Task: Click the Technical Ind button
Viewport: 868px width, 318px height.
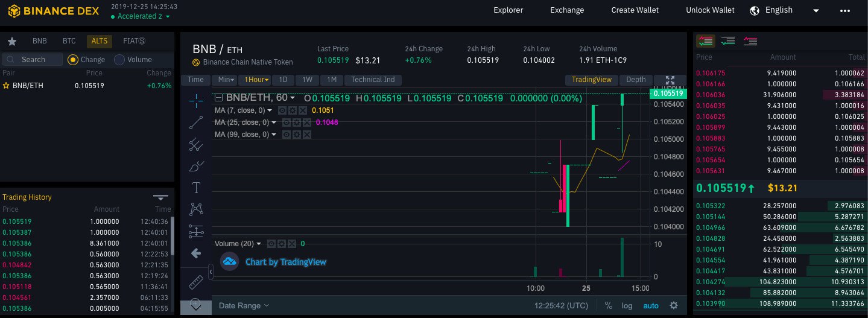Action: point(373,80)
